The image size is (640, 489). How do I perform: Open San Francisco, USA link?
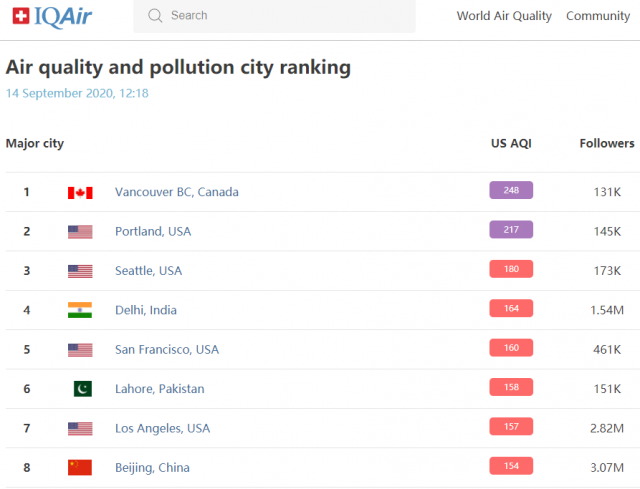click(167, 349)
